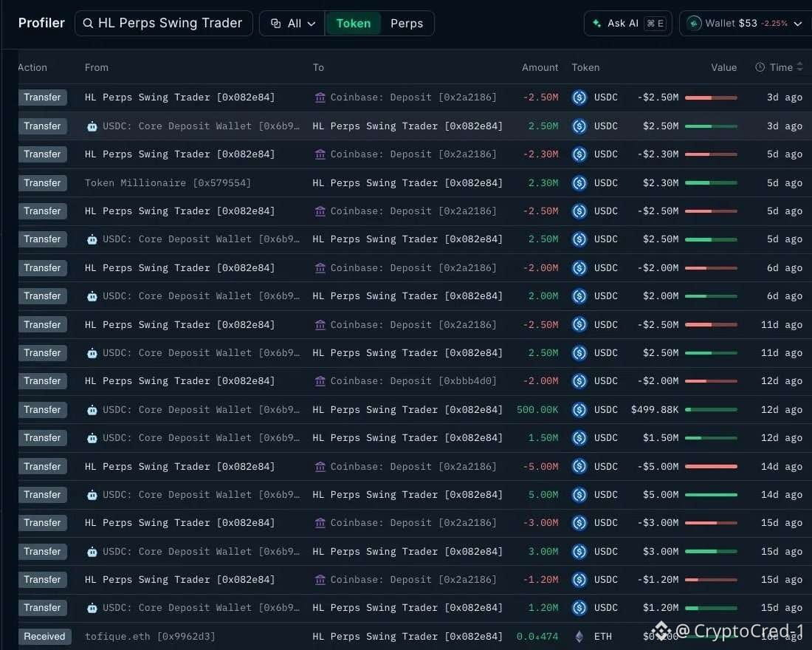Click value bar of the $5.00M row
The image size is (812, 650).
(711, 494)
